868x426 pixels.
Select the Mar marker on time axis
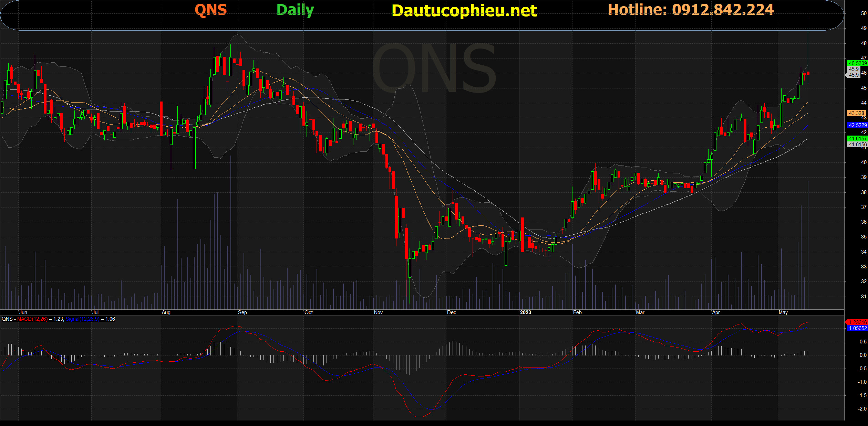tap(640, 312)
